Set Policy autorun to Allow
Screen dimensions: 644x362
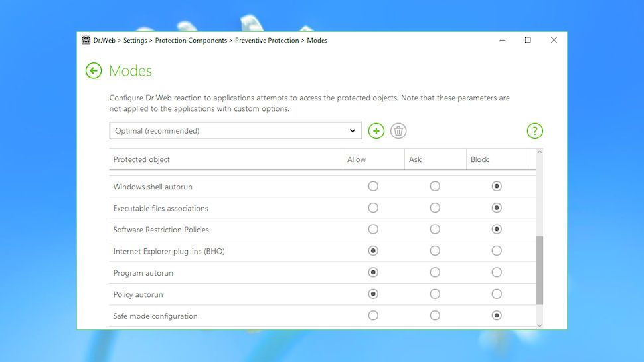click(x=373, y=294)
